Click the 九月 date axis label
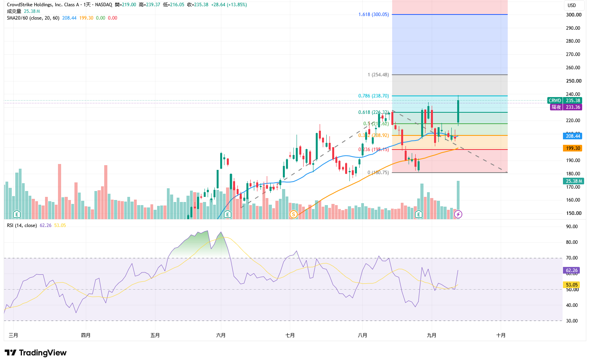Screen dimensions: 590x364 [x=432, y=335]
